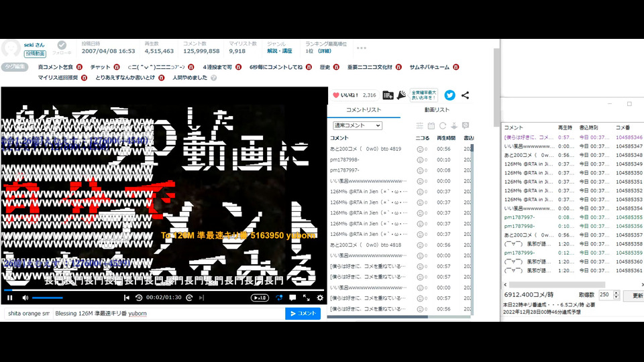The width and height of the screenshot is (644, 362).
Task: Skip forward 10 seconds button
Action: click(189, 298)
